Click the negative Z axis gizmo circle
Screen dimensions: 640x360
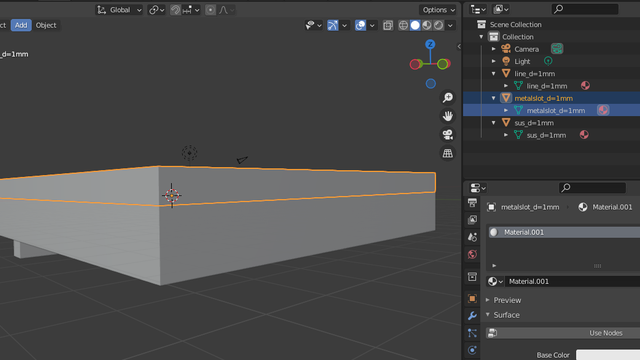click(x=431, y=84)
